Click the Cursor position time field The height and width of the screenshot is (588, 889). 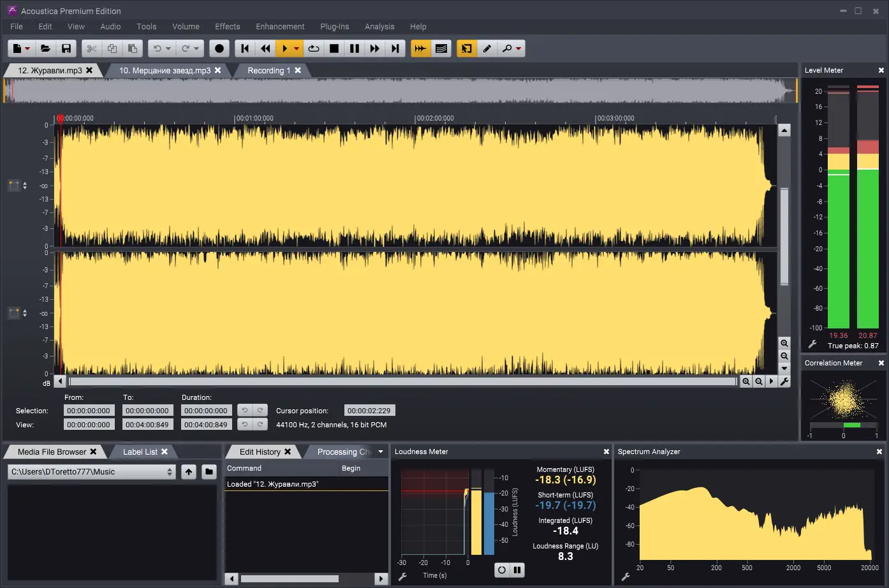(x=369, y=411)
